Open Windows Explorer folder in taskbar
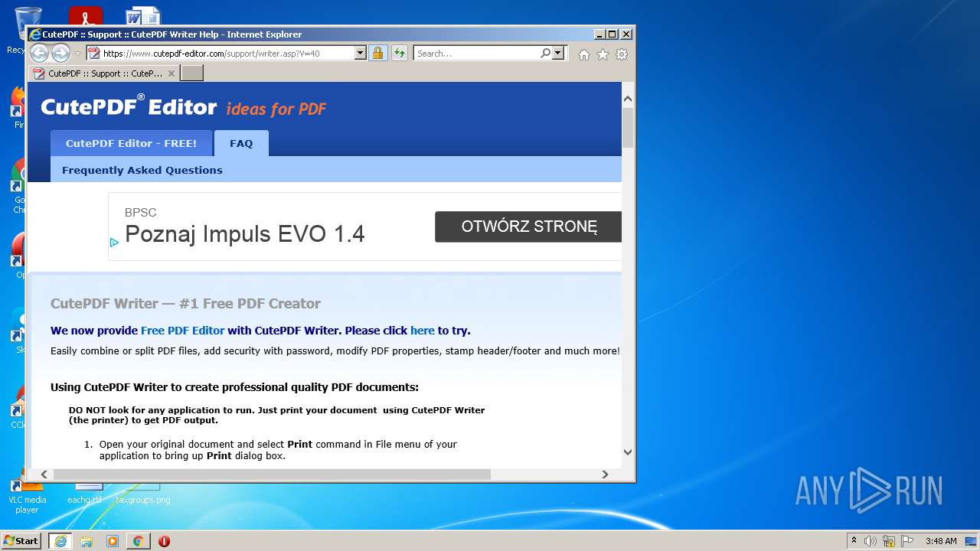980x551 pixels. point(87,541)
